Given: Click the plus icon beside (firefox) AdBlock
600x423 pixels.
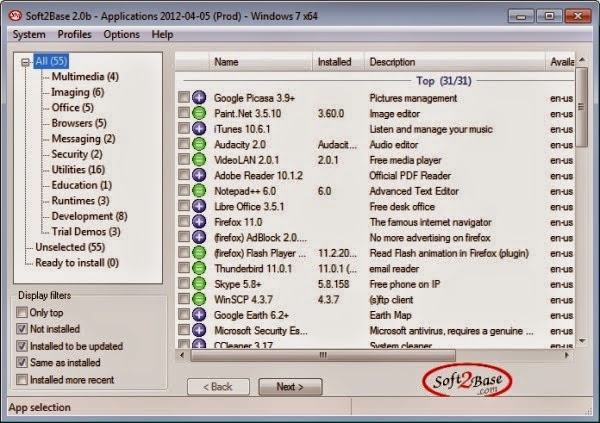Looking at the screenshot, I should [199, 237].
